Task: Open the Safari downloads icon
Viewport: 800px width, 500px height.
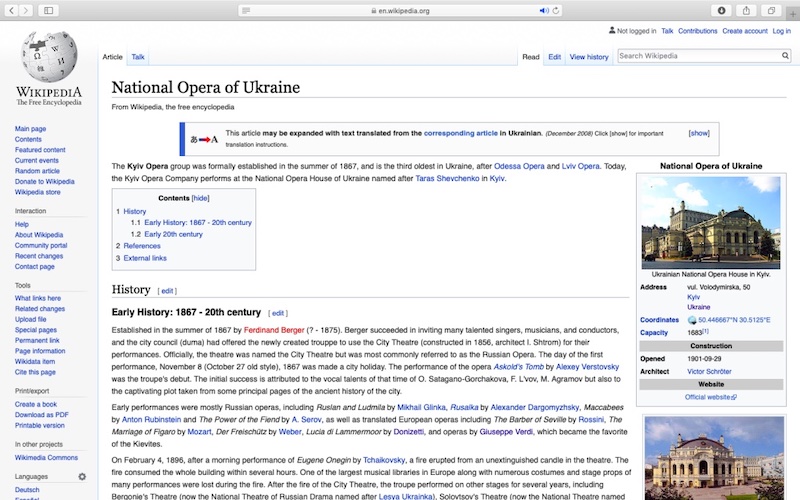Action: click(x=721, y=10)
